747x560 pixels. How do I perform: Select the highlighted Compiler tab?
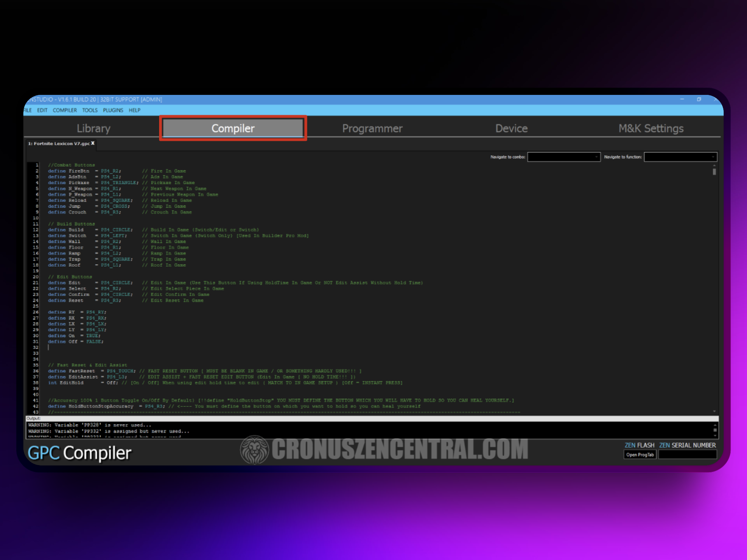click(x=233, y=128)
